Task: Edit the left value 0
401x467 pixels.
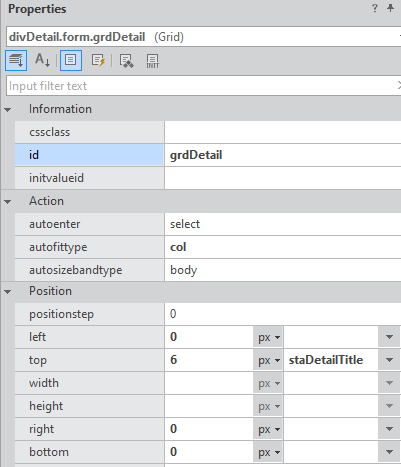Action: 209,337
